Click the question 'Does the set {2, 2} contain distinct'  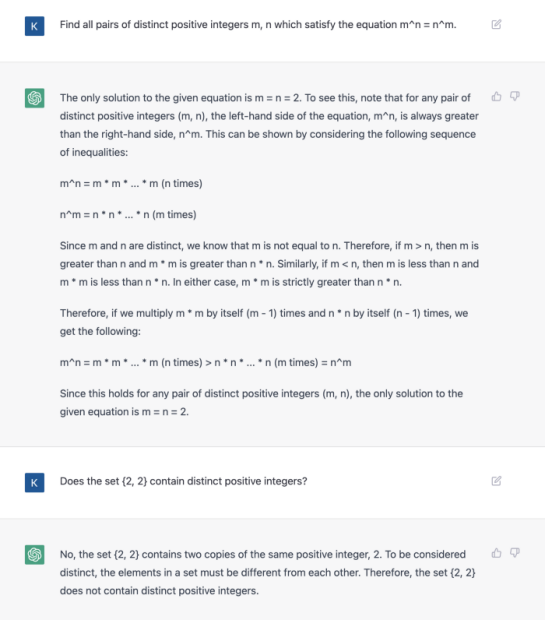click(x=183, y=481)
